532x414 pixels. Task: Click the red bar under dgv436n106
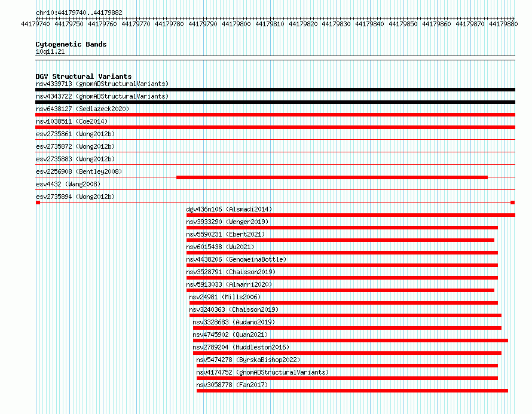coord(351,215)
